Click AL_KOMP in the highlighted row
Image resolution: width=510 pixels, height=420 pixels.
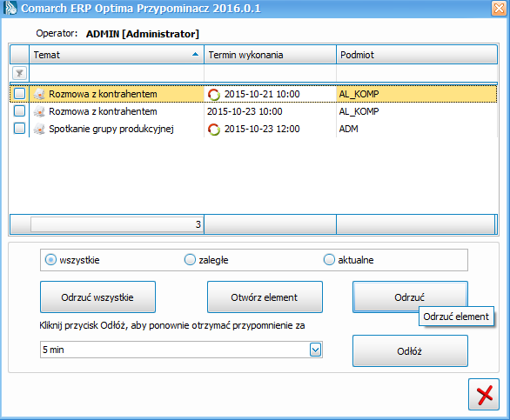[359, 94]
